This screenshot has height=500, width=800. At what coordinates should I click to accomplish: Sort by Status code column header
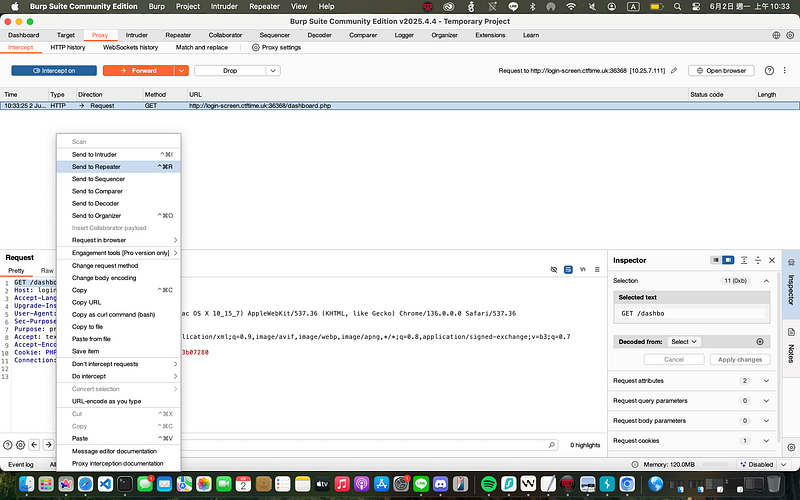721,94
